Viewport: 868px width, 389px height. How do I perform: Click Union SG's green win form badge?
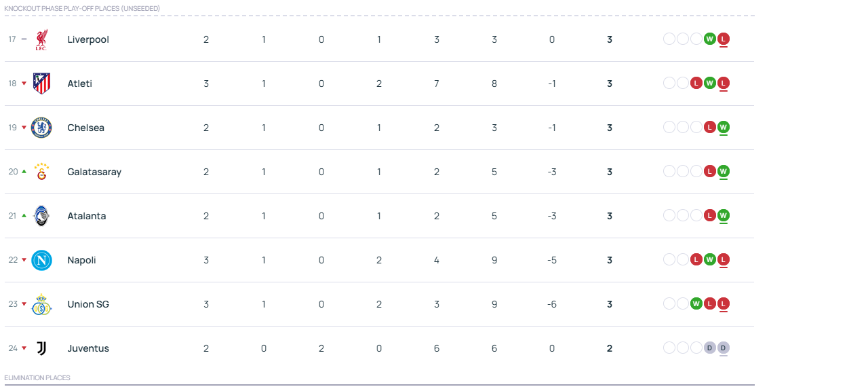point(696,303)
